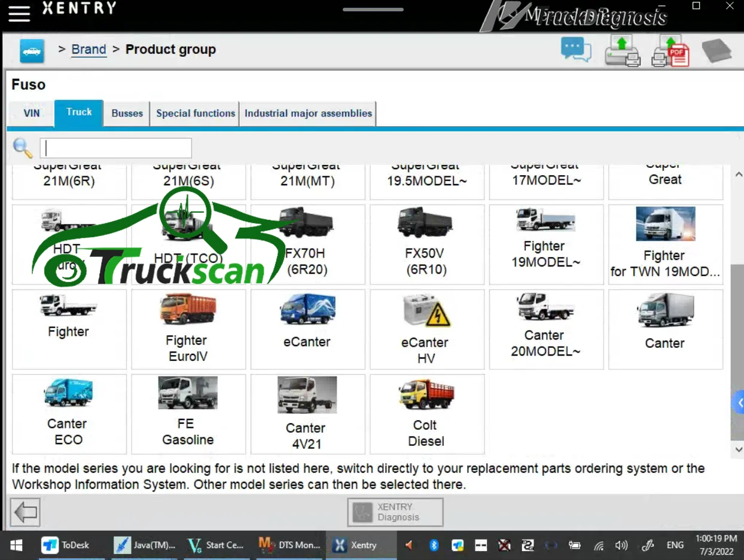The height and width of the screenshot is (560, 744).
Task: Select the SuperGreat 19.5MODEL~ tile
Action: point(427,182)
